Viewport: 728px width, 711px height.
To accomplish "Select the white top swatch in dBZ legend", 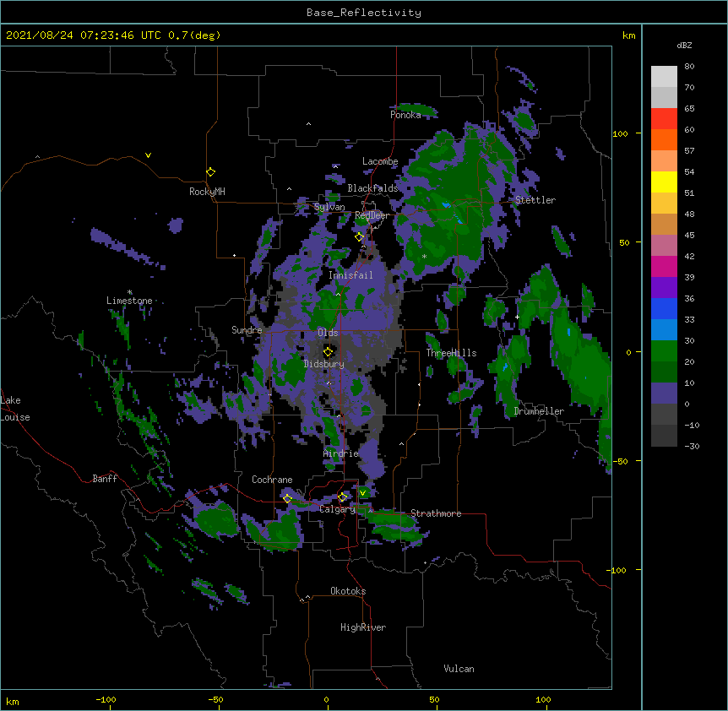I will click(664, 77).
